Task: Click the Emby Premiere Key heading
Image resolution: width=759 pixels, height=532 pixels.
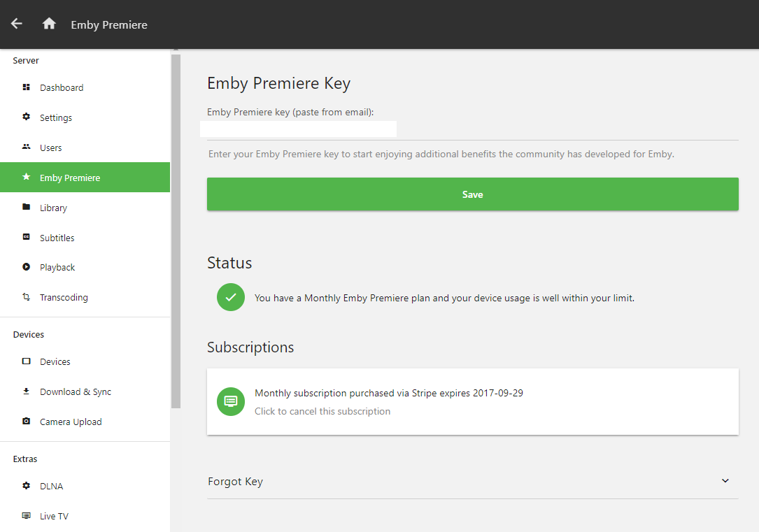Action: pyautogui.click(x=278, y=84)
